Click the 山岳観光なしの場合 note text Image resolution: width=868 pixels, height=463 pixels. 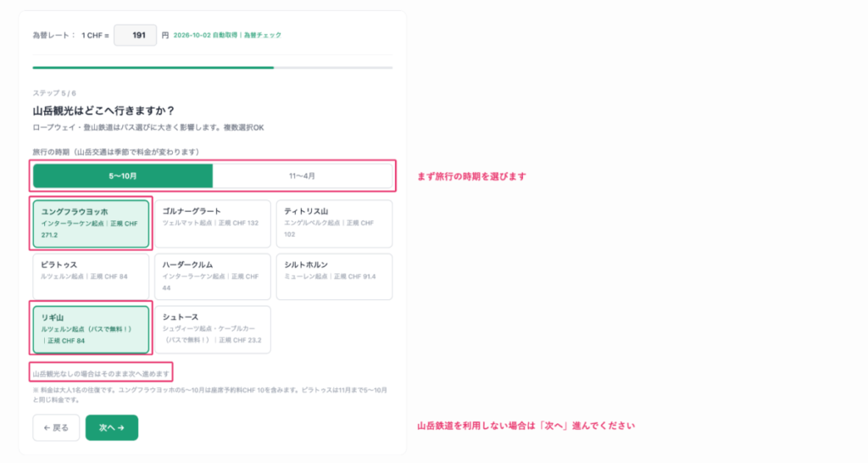click(101, 374)
